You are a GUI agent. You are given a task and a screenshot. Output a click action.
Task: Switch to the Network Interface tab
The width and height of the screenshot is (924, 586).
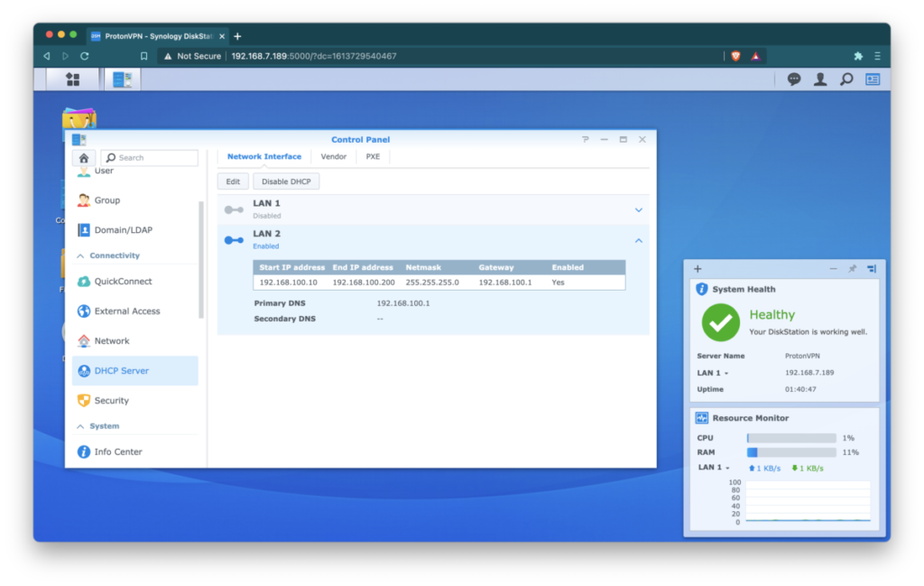point(264,157)
